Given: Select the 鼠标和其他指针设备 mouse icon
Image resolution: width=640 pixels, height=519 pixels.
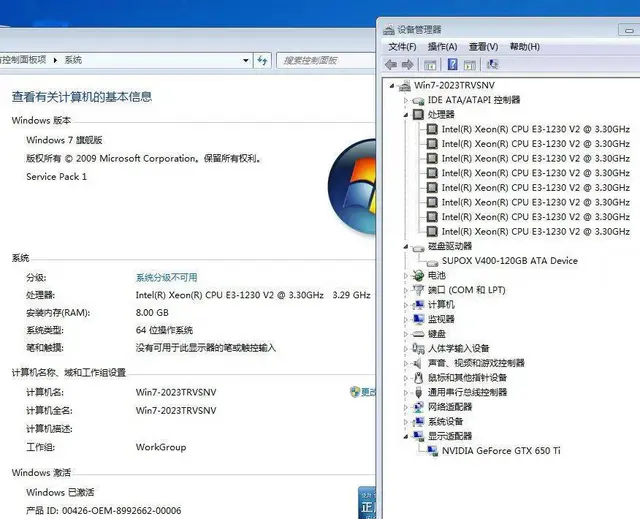Looking at the screenshot, I should coord(418,378).
